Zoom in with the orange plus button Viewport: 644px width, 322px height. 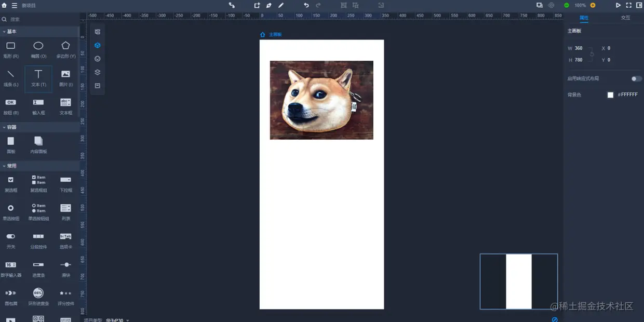[x=594, y=5]
